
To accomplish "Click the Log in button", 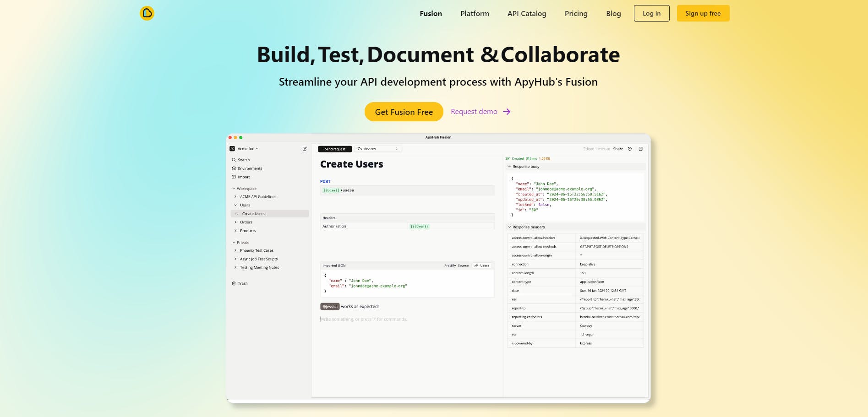I will 652,13.
